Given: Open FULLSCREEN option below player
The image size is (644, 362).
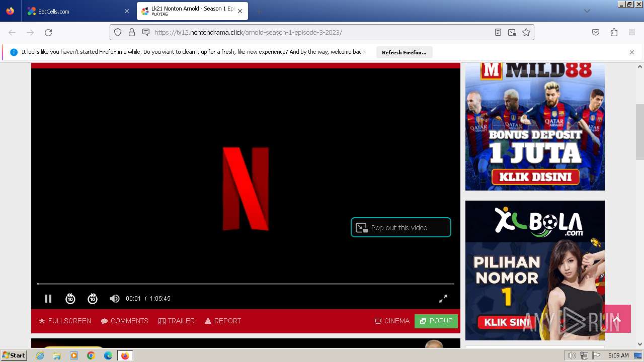Looking at the screenshot, I should point(65,321).
